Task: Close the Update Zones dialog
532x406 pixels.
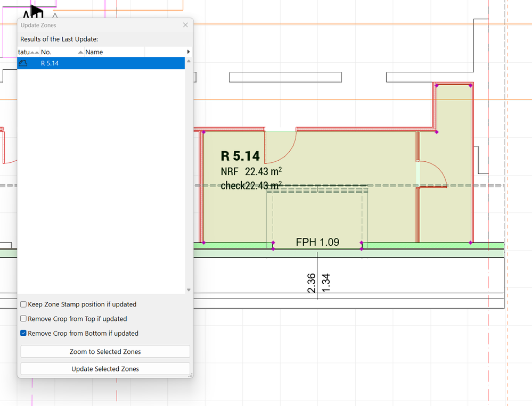Action: (185, 25)
